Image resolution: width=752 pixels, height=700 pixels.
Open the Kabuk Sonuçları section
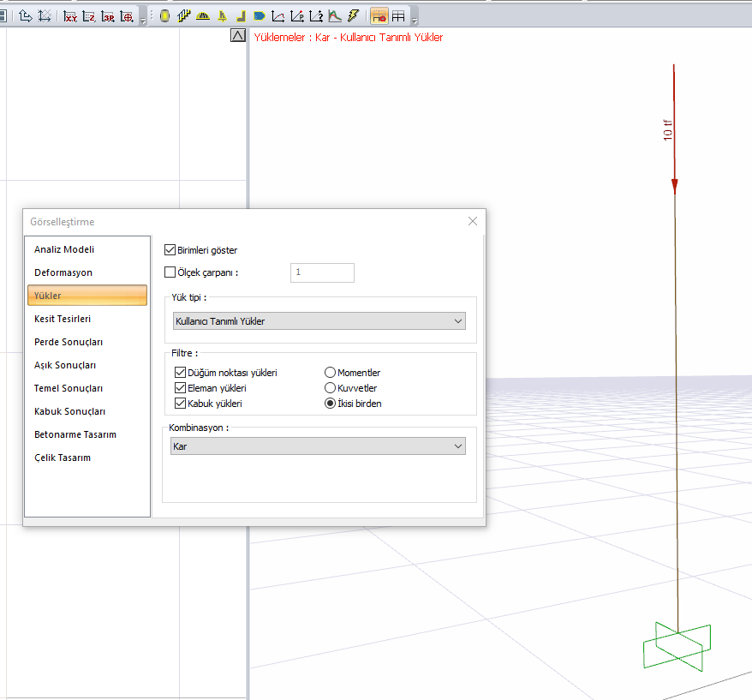click(87, 411)
